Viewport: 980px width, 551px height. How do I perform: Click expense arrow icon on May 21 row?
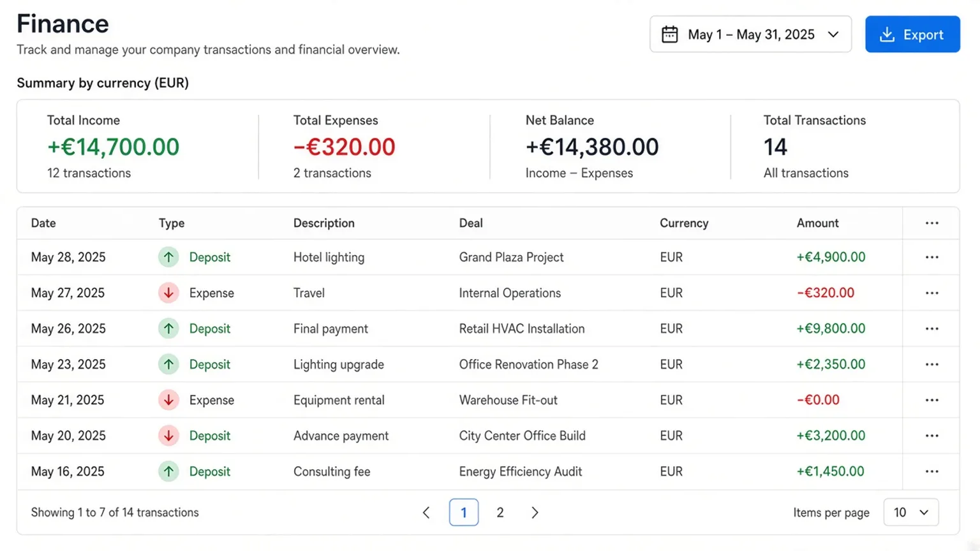click(168, 400)
